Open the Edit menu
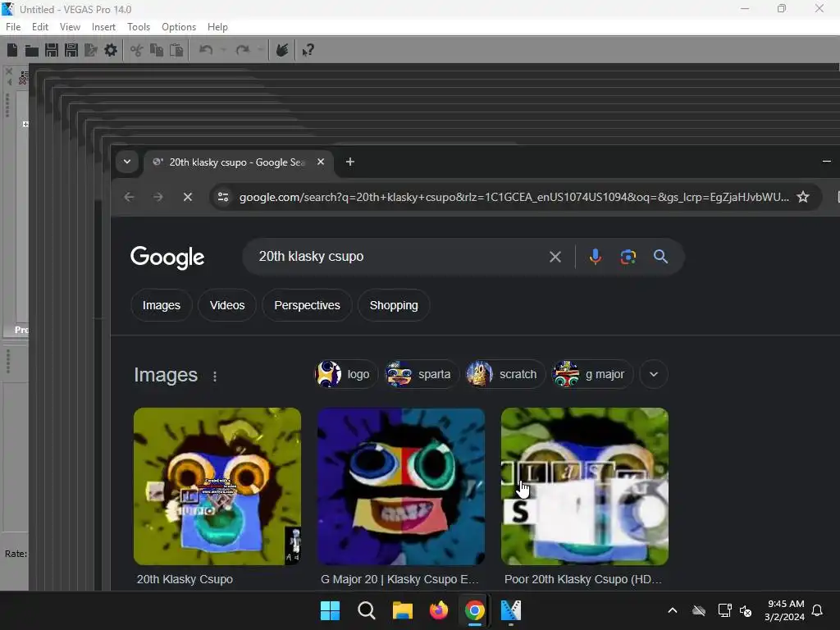 [x=39, y=27]
